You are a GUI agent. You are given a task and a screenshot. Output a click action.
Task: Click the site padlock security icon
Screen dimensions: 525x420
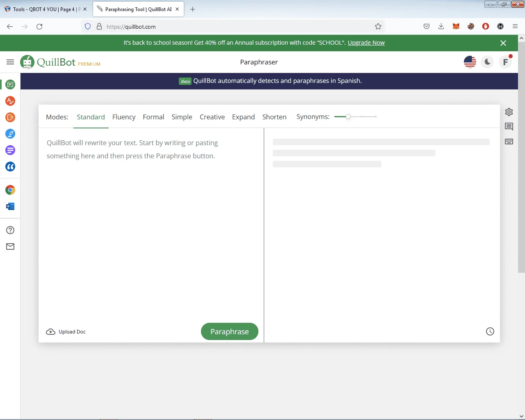click(99, 27)
